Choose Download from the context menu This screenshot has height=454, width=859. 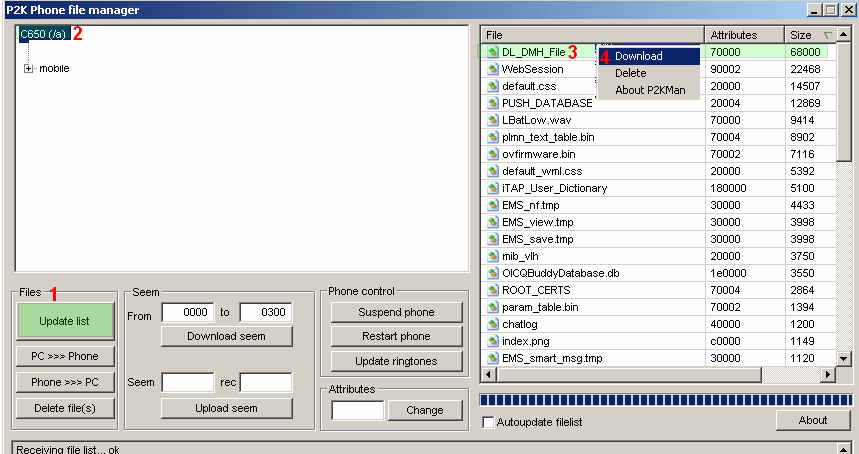pos(649,56)
